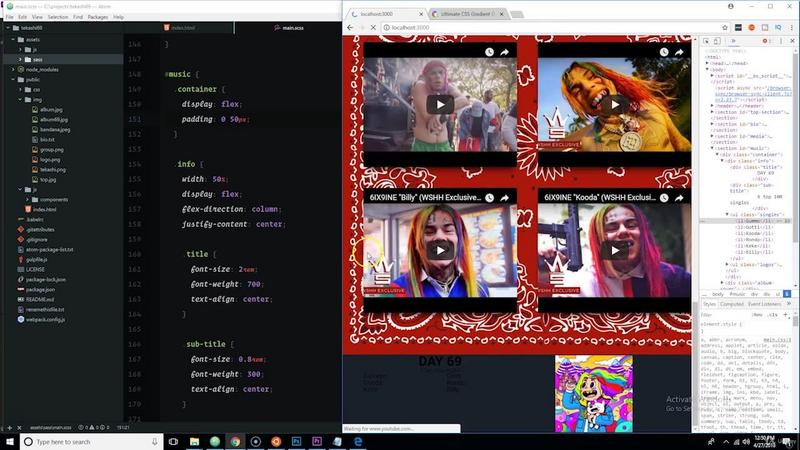Click the Windows Start button

(9, 441)
